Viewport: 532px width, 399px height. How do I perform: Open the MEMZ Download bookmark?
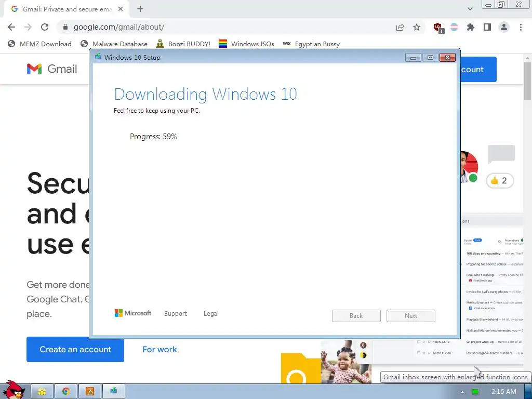pos(39,44)
